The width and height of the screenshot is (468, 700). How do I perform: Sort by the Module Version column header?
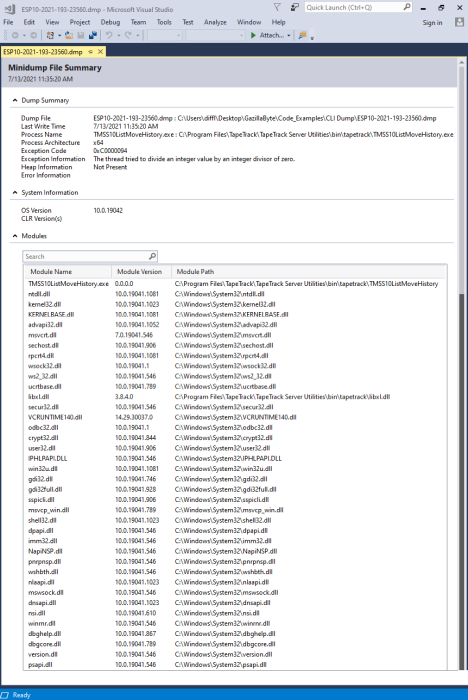click(x=141, y=271)
